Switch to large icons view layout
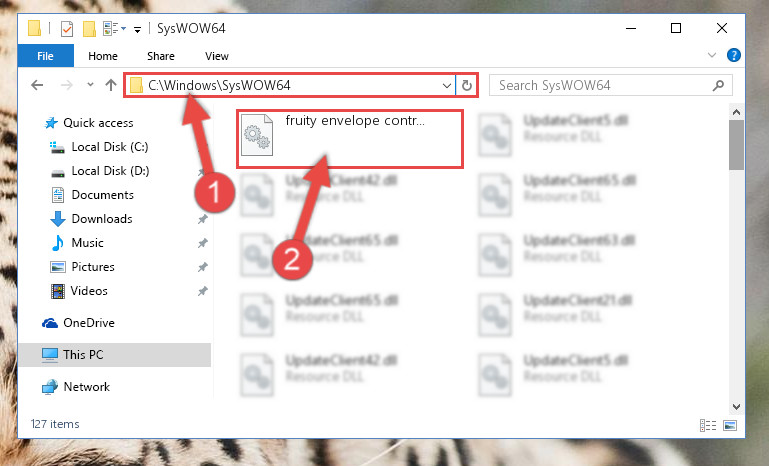The image size is (769, 466). click(730, 425)
